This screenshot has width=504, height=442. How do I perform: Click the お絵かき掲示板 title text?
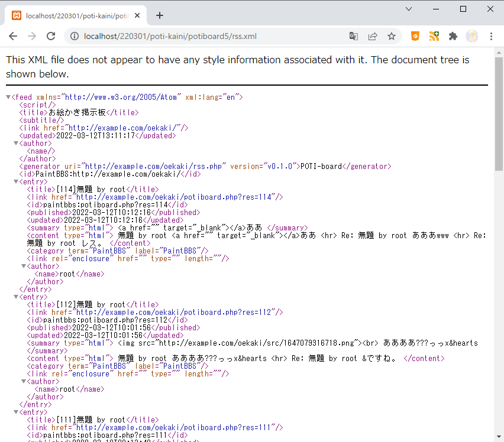(77, 112)
